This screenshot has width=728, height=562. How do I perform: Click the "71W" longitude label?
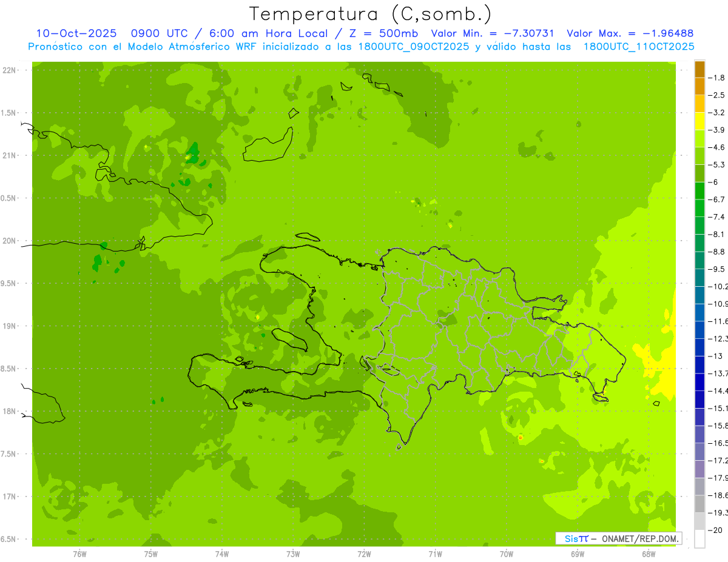point(435,554)
